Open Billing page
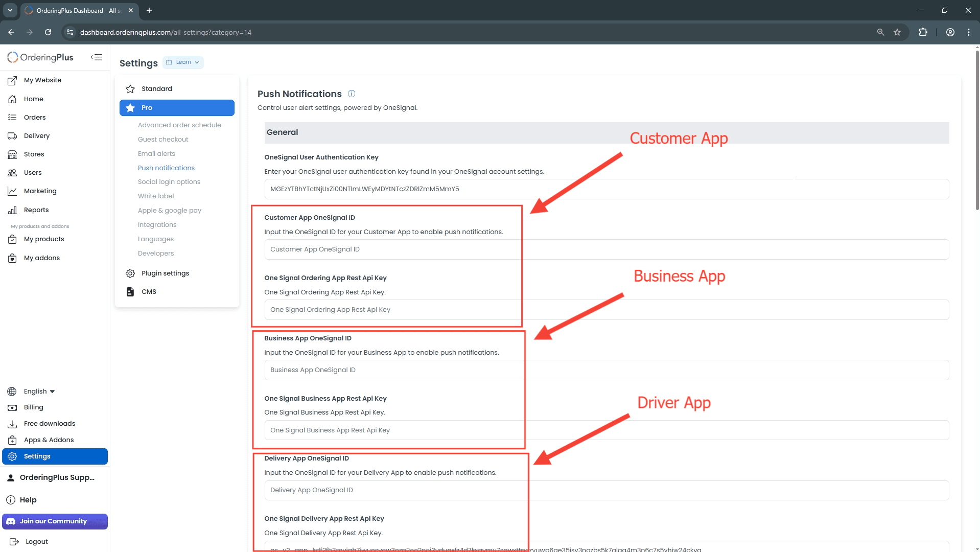980x552 pixels. pos(34,407)
